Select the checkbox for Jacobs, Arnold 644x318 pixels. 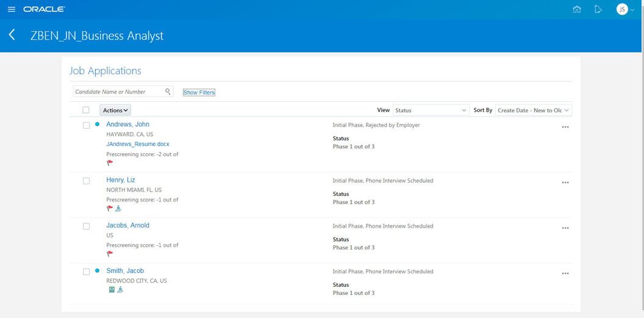[x=86, y=226]
